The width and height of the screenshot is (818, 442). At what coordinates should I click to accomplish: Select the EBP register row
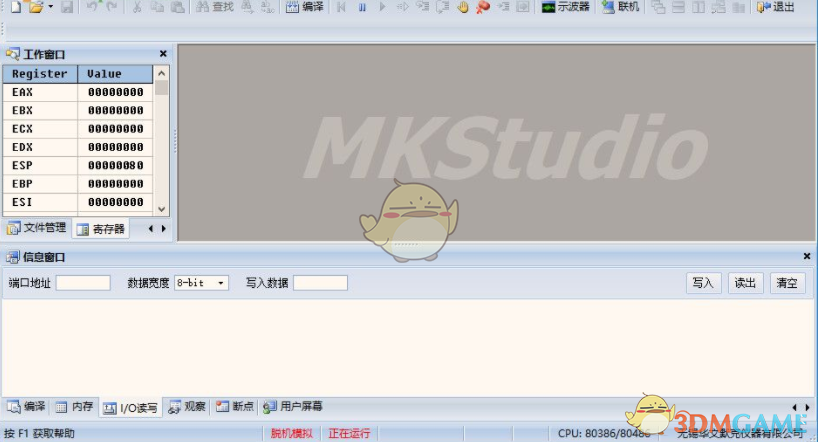(x=78, y=184)
